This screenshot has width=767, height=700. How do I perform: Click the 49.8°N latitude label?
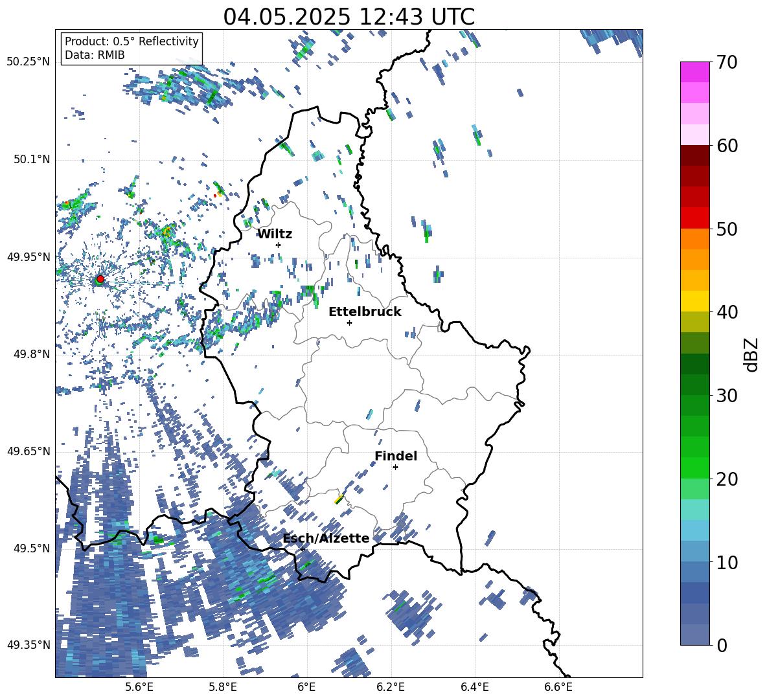pyautogui.click(x=32, y=354)
